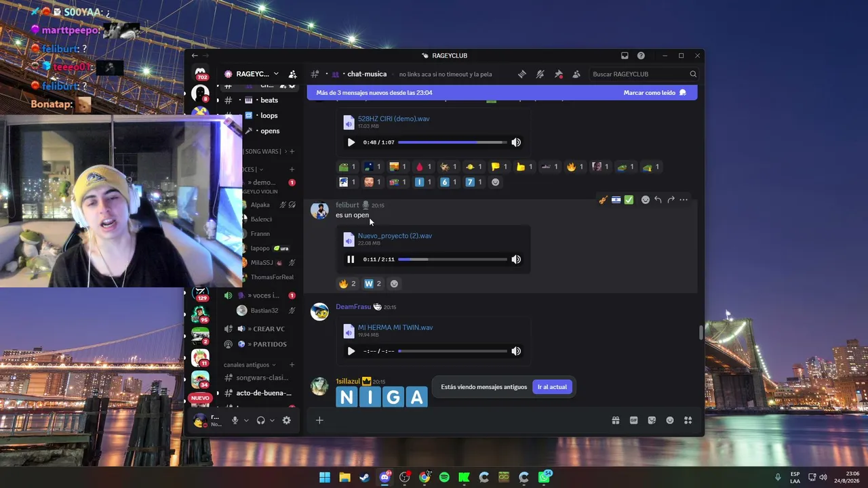
Task: Invite people to RAGEYCLUB server icon
Action: pos(292,74)
